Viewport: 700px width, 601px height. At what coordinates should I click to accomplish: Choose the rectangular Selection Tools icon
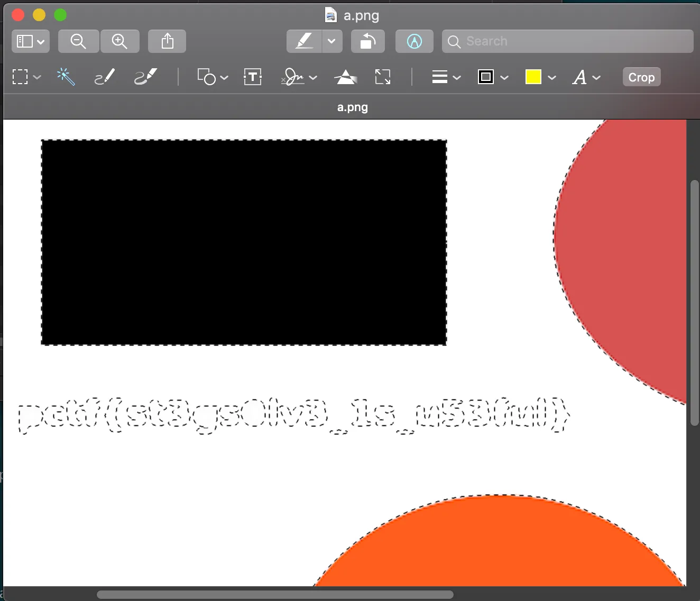[x=20, y=77]
